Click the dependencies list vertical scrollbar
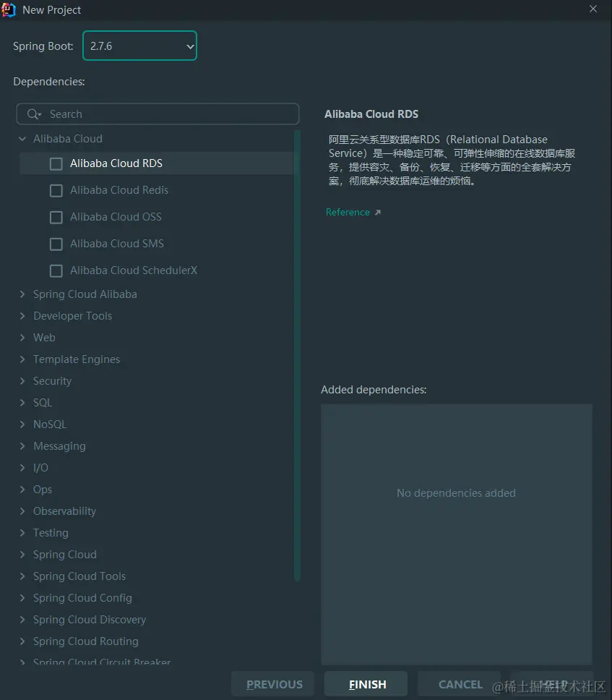612x700 pixels. [x=297, y=355]
